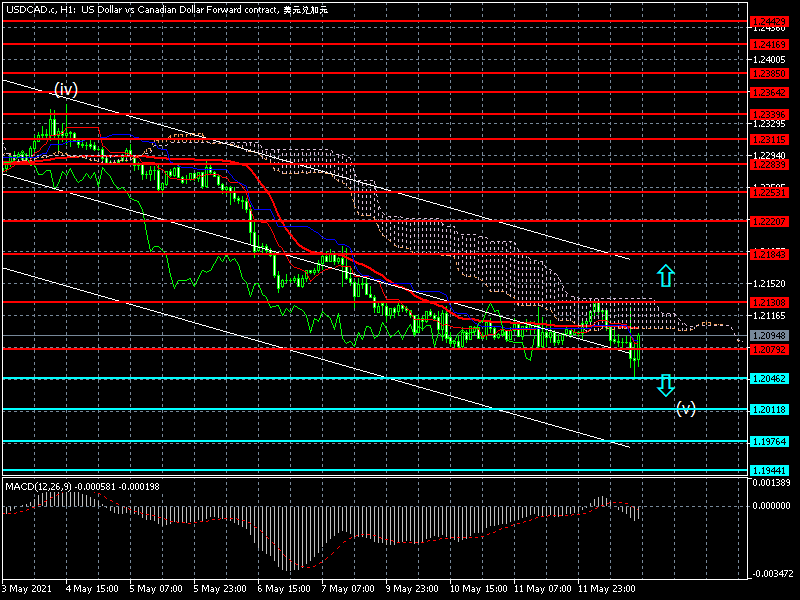Click the 1.20462 cyan price tag
The image size is (800, 600).
769,379
